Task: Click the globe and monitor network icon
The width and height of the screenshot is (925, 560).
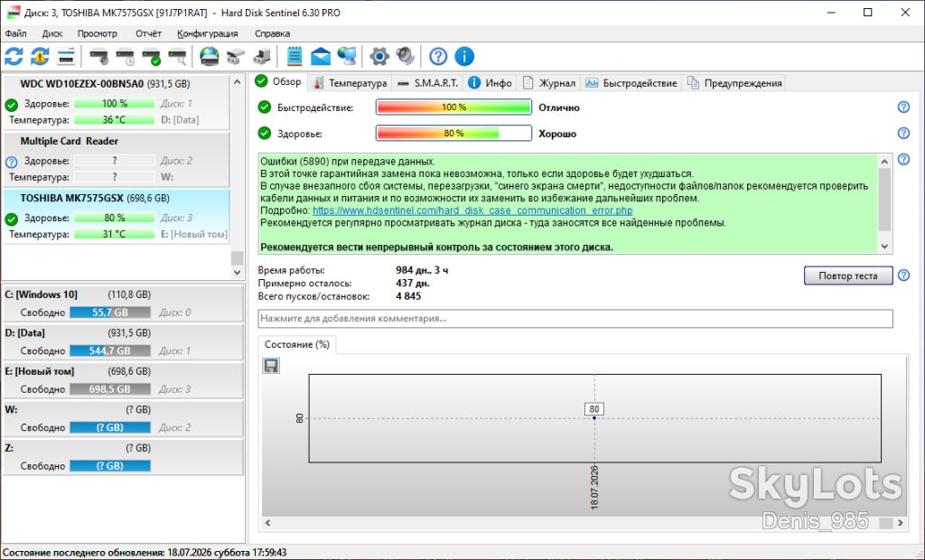Action: [x=347, y=57]
